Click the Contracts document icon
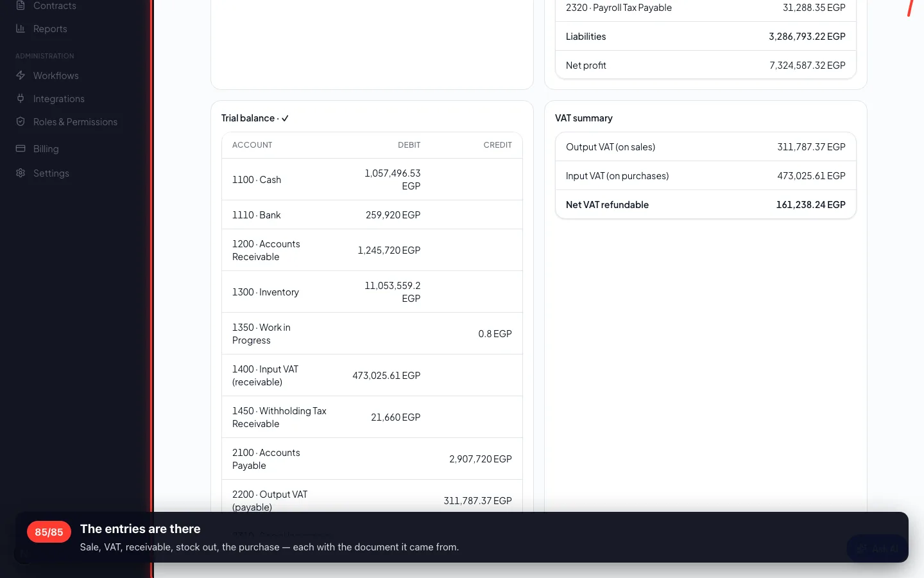This screenshot has height=578, width=924. click(21, 5)
